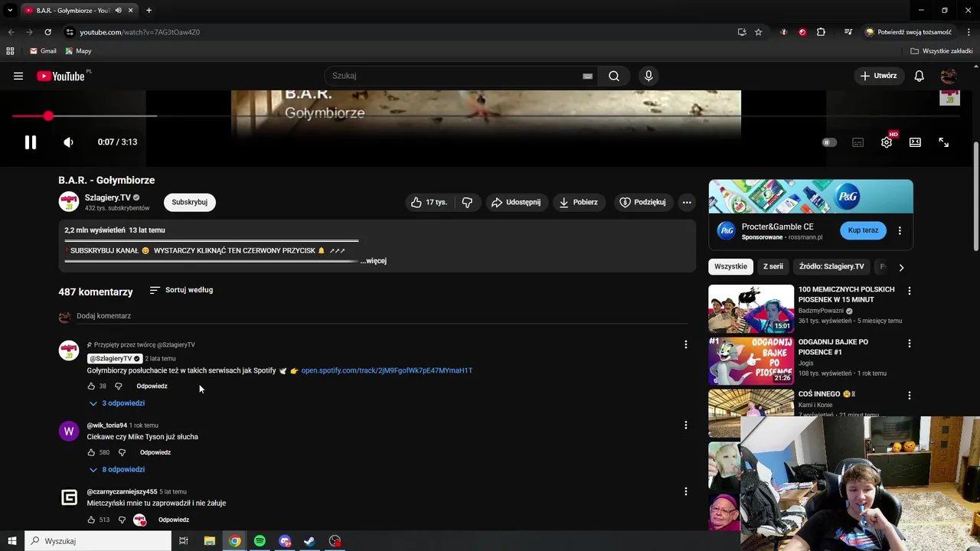Image resolution: width=980 pixels, height=551 pixels.
Task: Select the Wszystkie filter chip
Action: (730, 267)
